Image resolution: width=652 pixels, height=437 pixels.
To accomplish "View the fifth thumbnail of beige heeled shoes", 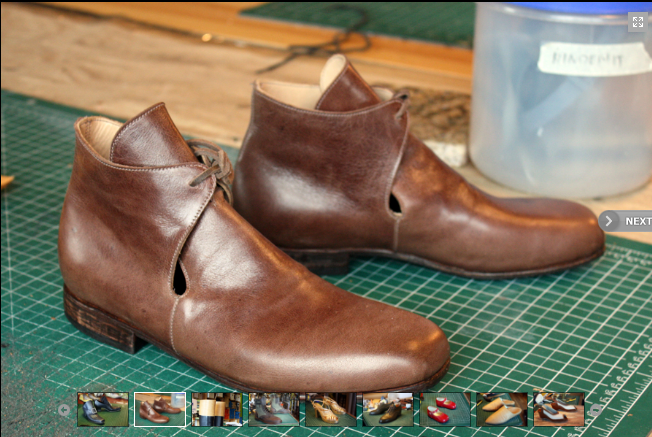I will point(331,409).
